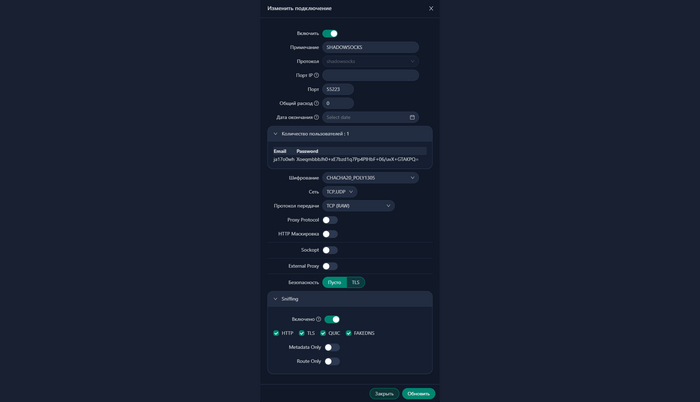700x402 pixels.
Task: Click the Email column header
Action: [280, 151]
